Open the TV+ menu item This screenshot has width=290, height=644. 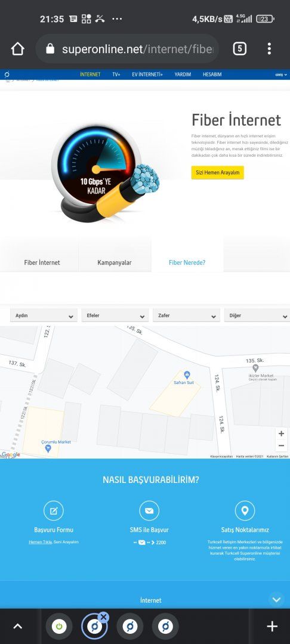pyautogui.click(x=116, y=75)
